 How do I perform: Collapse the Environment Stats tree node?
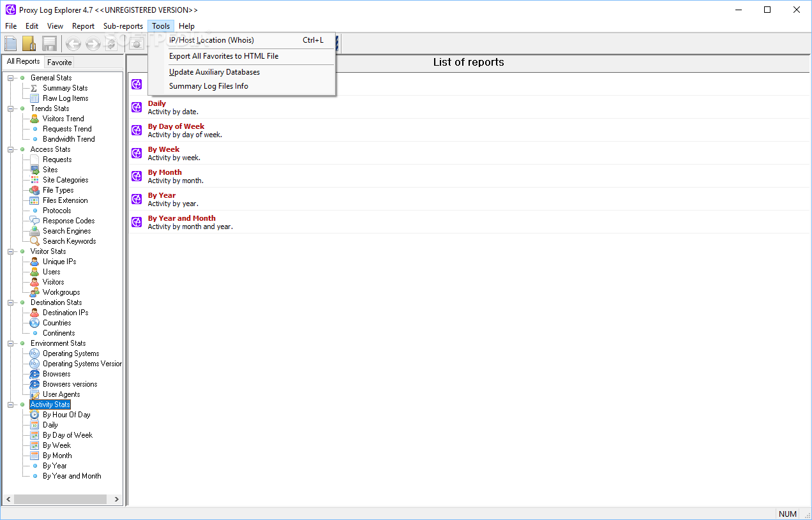pyautogui.click(x=11, y=343)
